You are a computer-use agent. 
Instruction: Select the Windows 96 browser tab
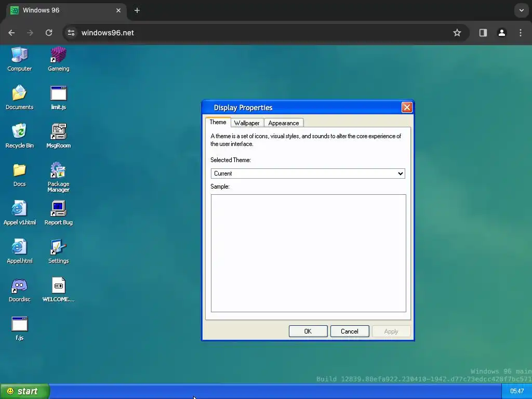pyautogui.click(x=66, y=10)
